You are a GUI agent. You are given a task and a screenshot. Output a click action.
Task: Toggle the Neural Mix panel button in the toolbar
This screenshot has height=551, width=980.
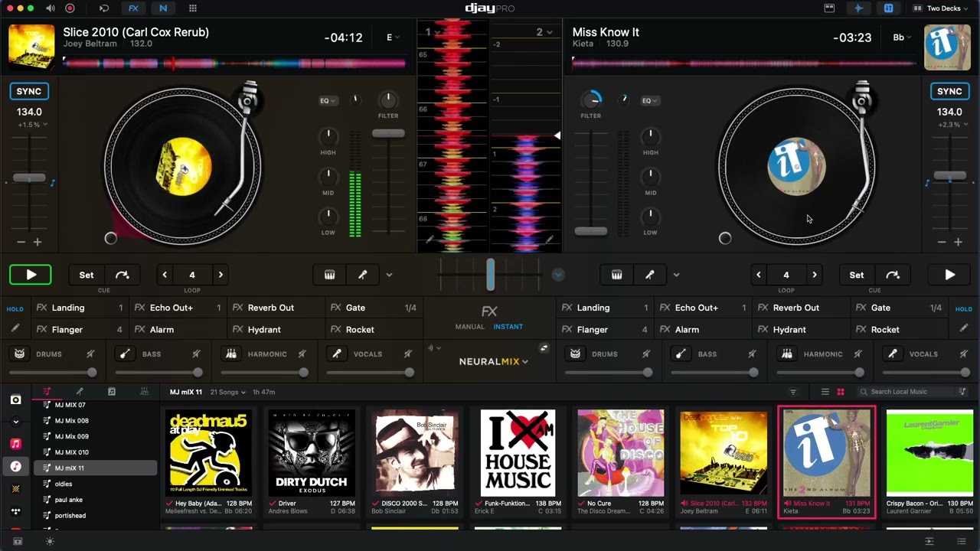(x=162, y=8)
